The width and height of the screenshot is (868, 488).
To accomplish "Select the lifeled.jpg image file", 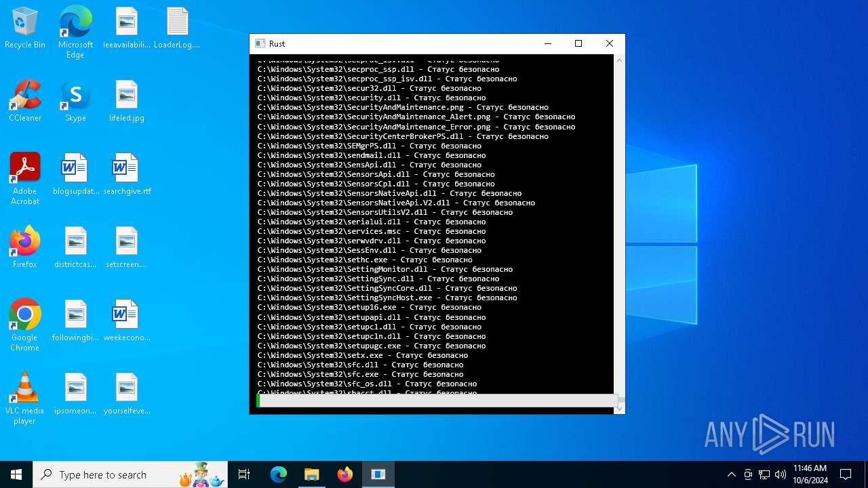I will pyautogui.click(x=126, y=101).
